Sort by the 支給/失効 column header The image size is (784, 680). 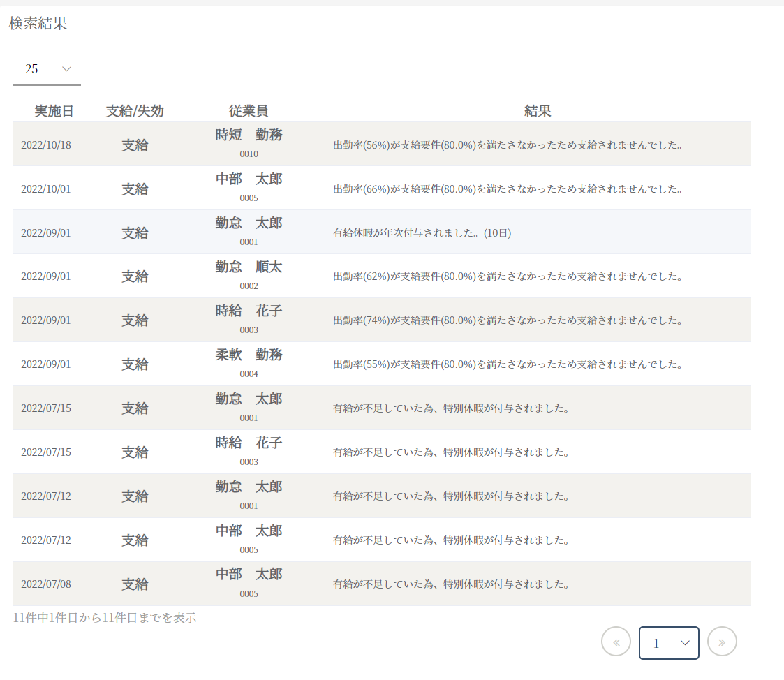[x=135, y=111]
